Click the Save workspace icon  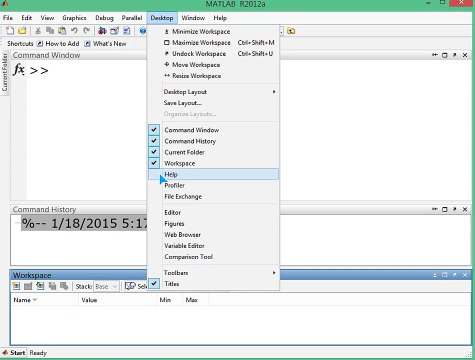52,286
